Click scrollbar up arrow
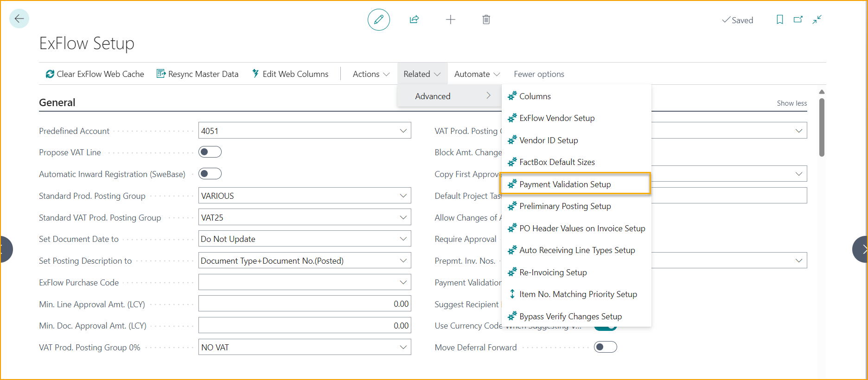868x380 pixels. tap(822, 92)
